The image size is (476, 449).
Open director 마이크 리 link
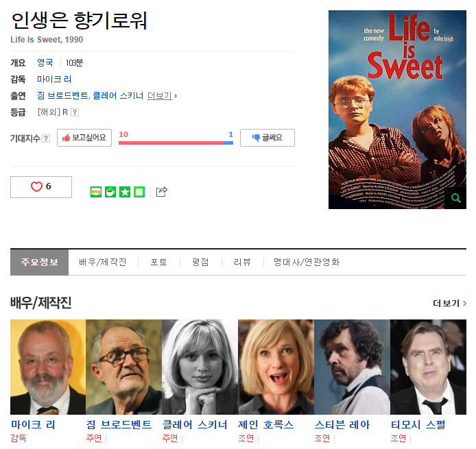(x=54, y=80)
